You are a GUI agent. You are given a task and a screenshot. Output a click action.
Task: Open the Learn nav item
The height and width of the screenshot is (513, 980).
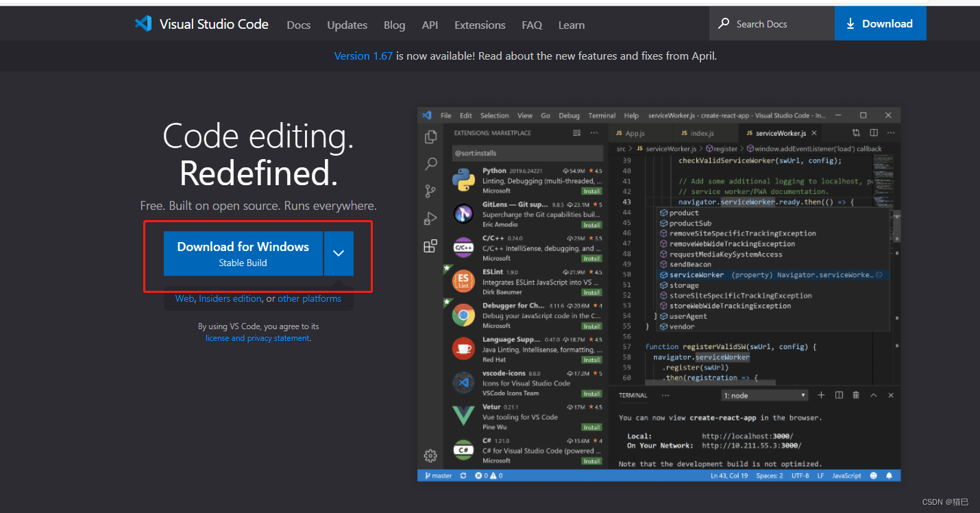tap(572, 25)
